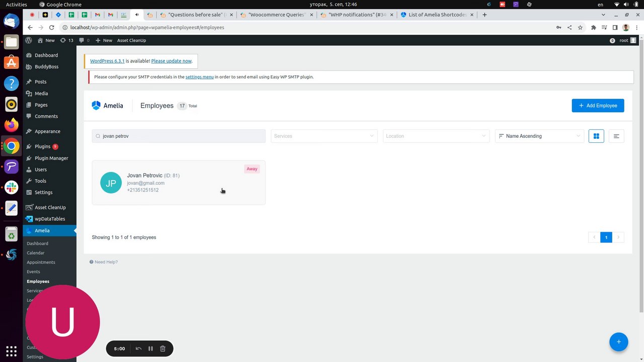This screenshot has width=644, height=362.
Task: Open the Trash dock icon
Action: pos(11,234)
